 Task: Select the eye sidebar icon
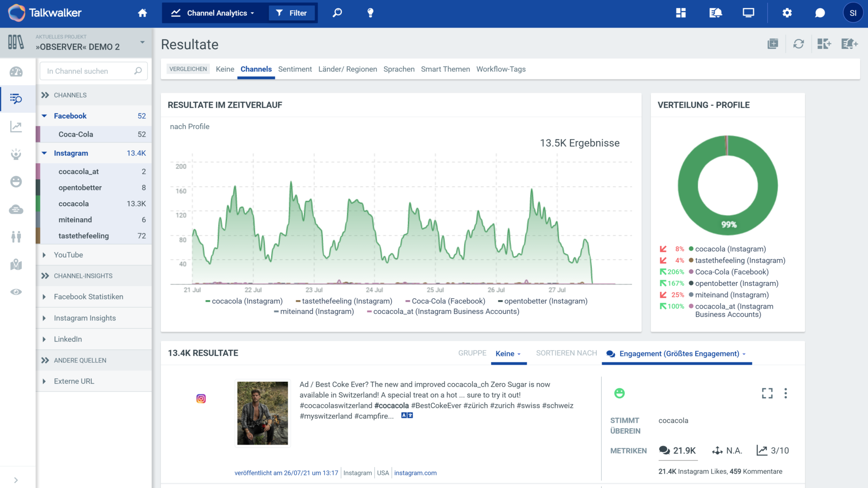(16, 292)
